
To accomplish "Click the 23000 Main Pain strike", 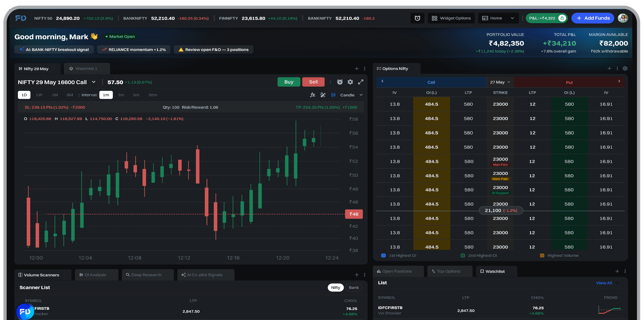I will pos(500,176).
